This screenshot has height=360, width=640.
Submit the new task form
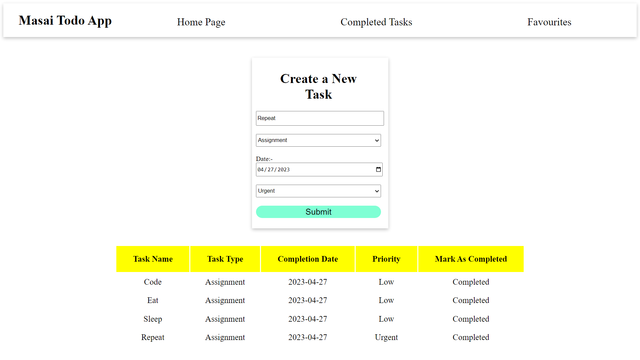point(318,212)
